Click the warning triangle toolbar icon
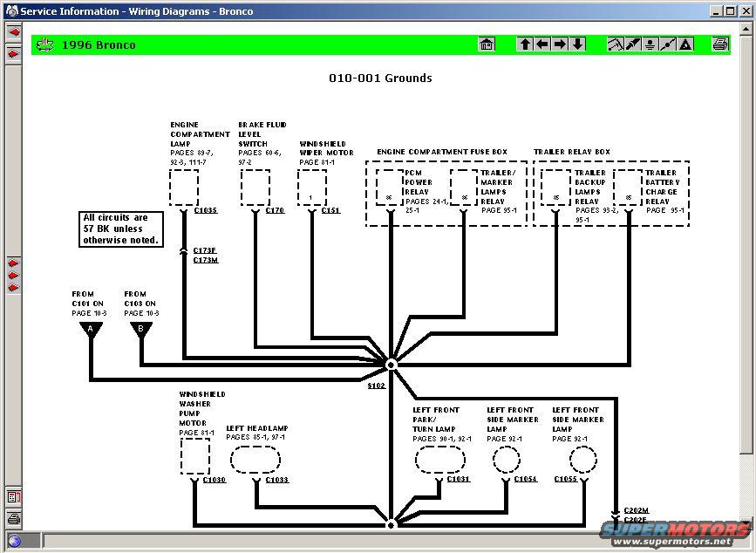This screenshot has height=553, width=756. coord(685,44)
